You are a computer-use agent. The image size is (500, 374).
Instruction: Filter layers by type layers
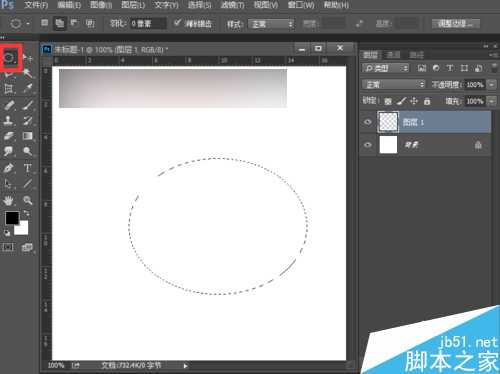pos(450,68)
